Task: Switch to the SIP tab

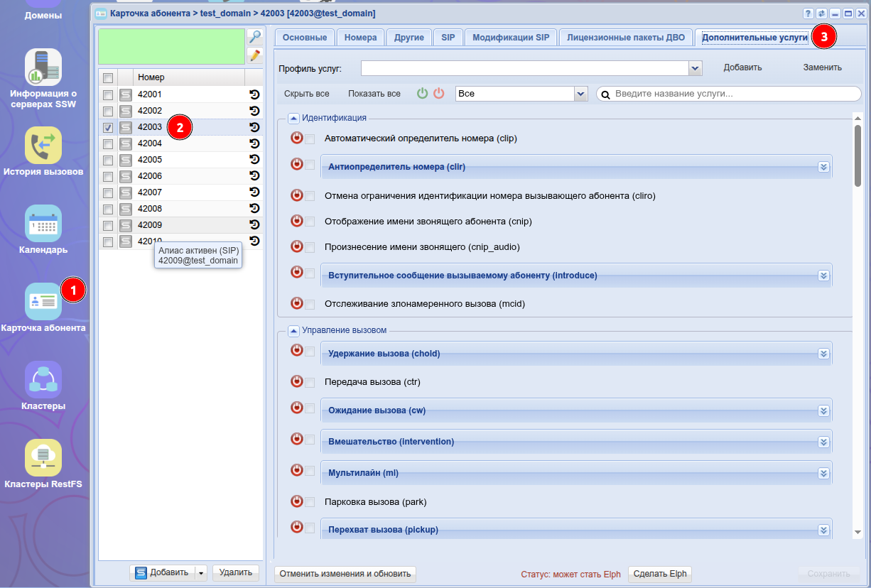Action: 448,38
